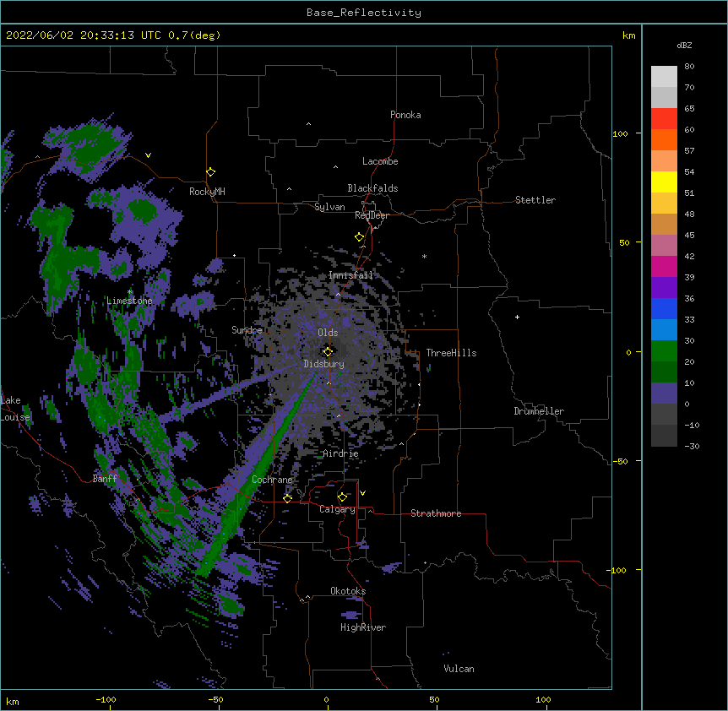Click the yellow diamond marker above Calgary label
Viewport: 728px width, 711px height.
(342, 497)
